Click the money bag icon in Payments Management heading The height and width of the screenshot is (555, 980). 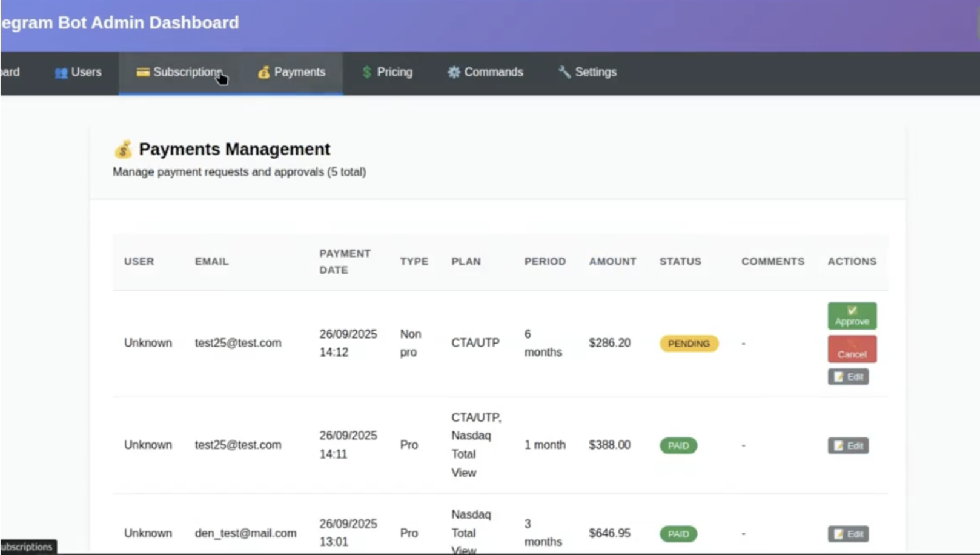point(123,149)
